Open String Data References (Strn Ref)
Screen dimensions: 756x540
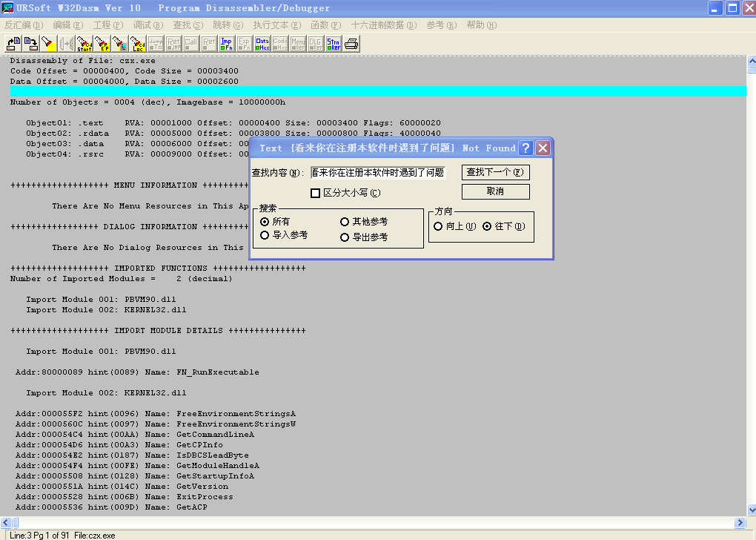tap(334, 44)
